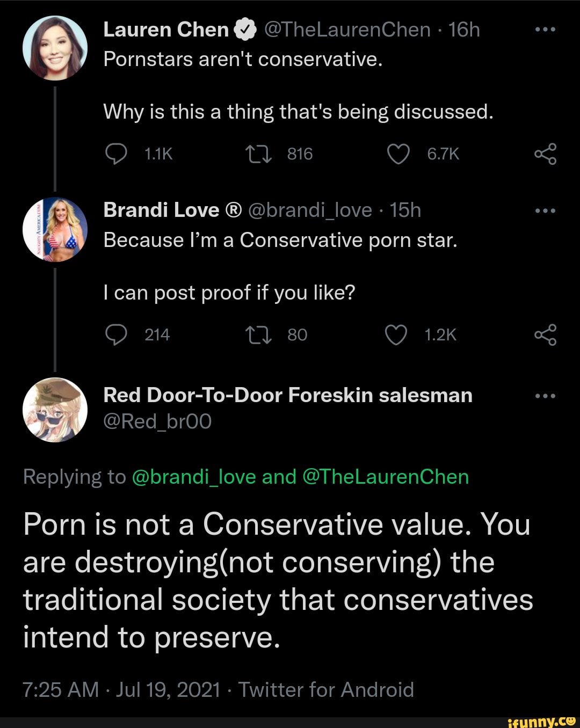Open more options for Brandi Love's tweet
This screenshot has width=580, height=728.
click(545, 210)
